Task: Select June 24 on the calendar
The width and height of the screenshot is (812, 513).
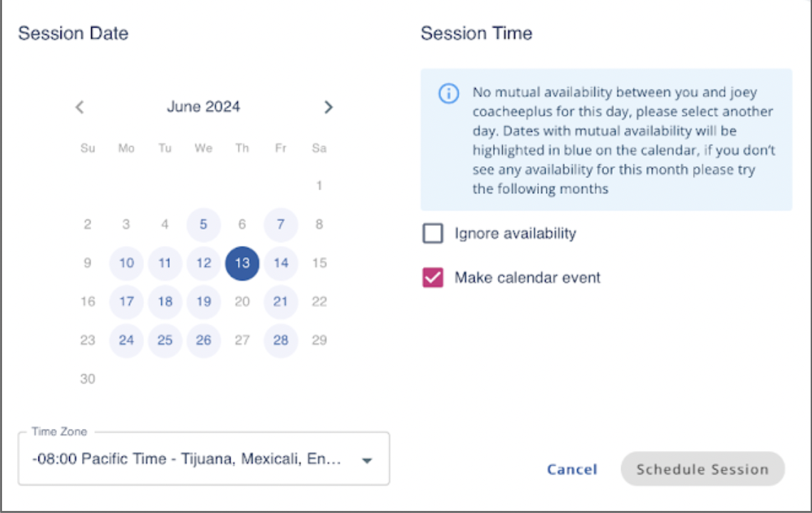Action: [127, 340]
